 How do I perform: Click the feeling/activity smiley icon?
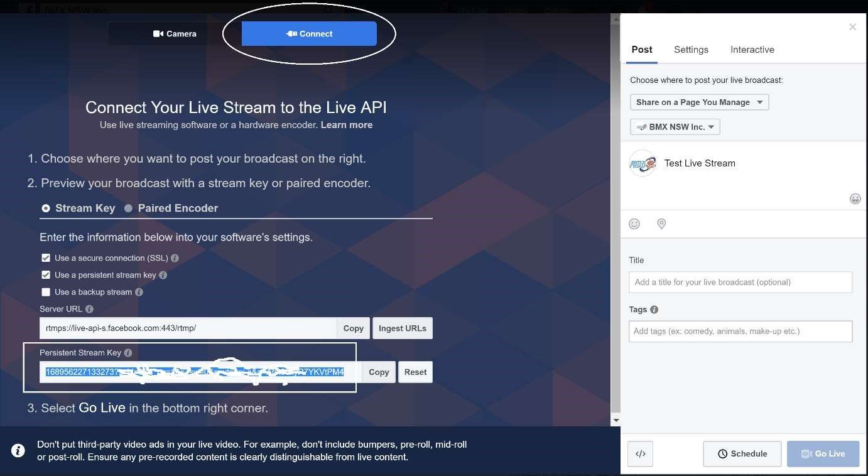(634, 224)
